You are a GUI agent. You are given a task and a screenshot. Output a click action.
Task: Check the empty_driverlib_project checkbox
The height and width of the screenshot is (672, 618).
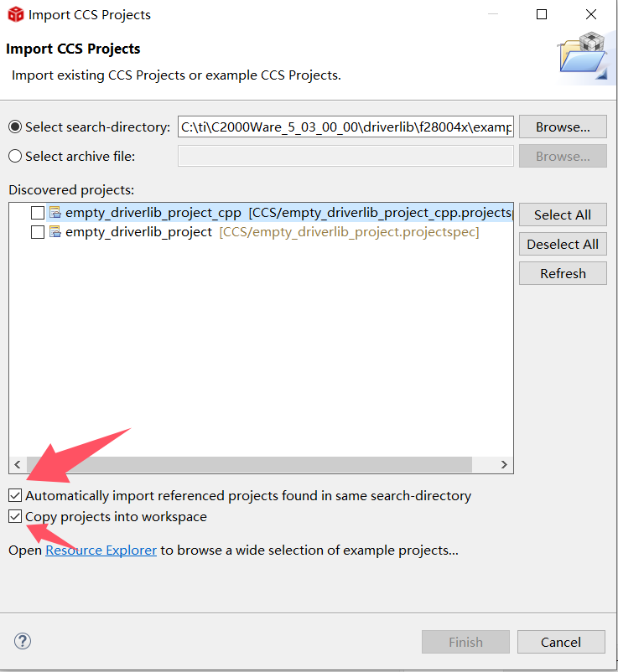[x=37, y=232]
